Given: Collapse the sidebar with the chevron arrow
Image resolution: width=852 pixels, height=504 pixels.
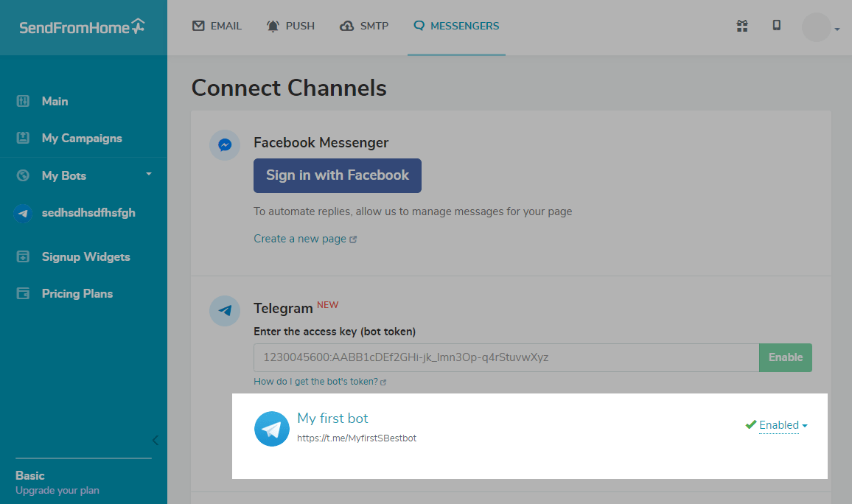Looking at the screenshot, I should (155, 441).
